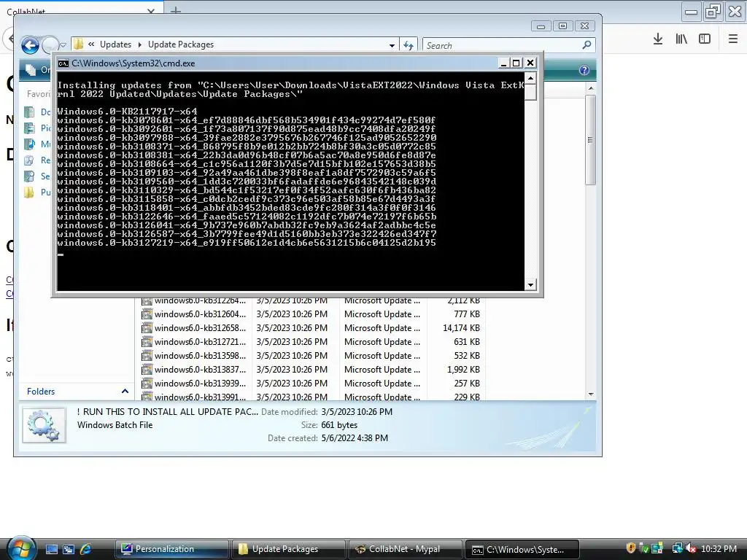Switch to the Update Packages taskbar button

click(288, 550)
